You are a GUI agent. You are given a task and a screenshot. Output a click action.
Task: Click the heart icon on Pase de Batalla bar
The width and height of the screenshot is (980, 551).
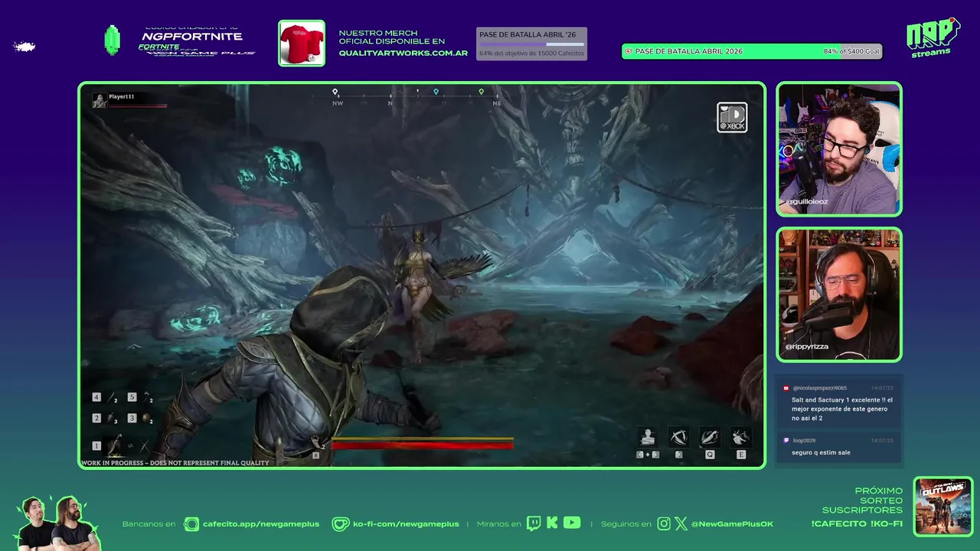[x=629, y=51]
